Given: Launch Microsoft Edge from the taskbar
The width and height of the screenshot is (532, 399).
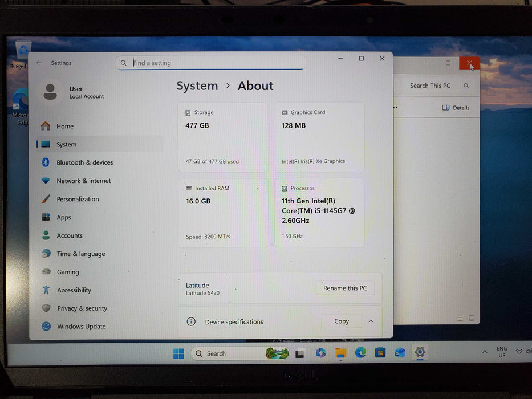Looking at the screenshot, I should [x=360, y=353].
